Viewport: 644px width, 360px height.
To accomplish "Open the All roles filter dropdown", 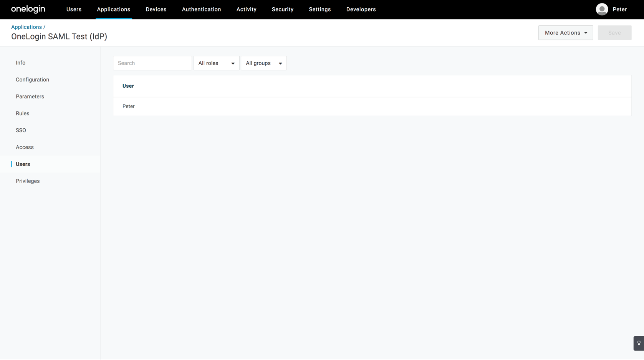I will 217,63.
